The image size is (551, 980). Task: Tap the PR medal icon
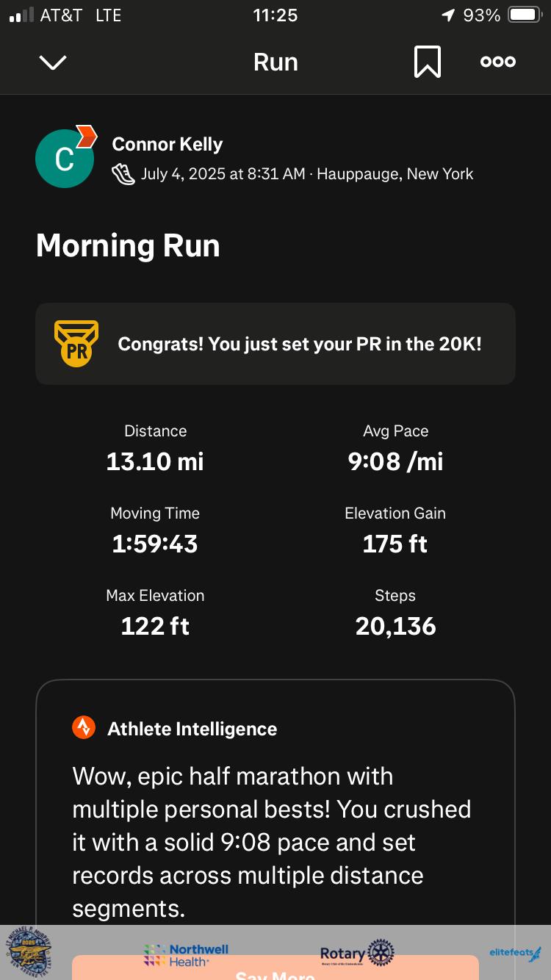pos(76,344)
